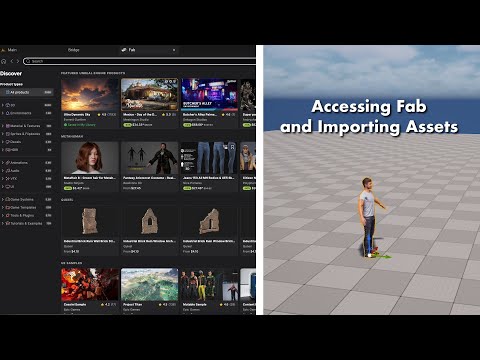Open the blue jeans product thumbnail
The width and height of the screenshot is (480, 360).
click(x=209, y=158)
